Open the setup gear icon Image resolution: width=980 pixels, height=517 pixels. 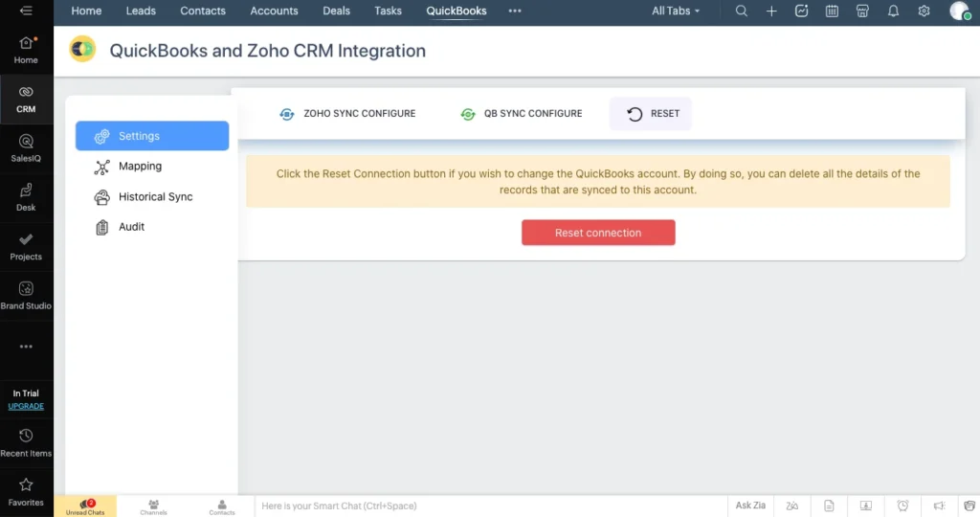point(924,11)
